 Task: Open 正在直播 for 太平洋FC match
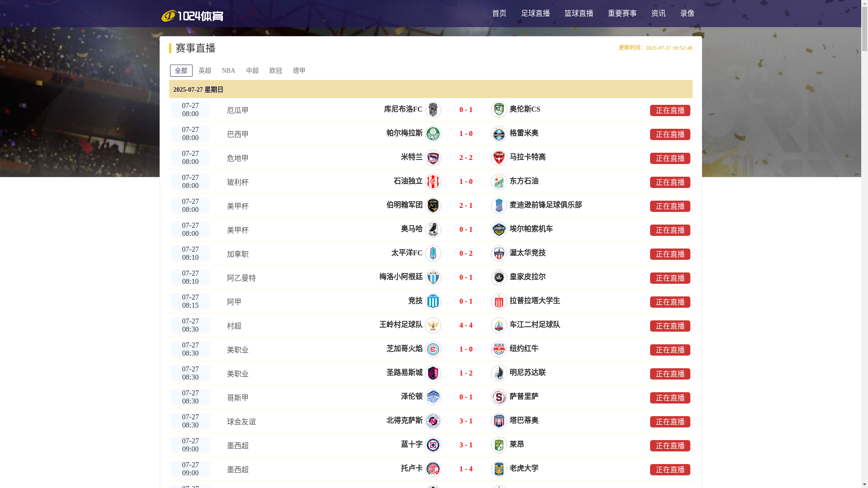coord(670,254)
